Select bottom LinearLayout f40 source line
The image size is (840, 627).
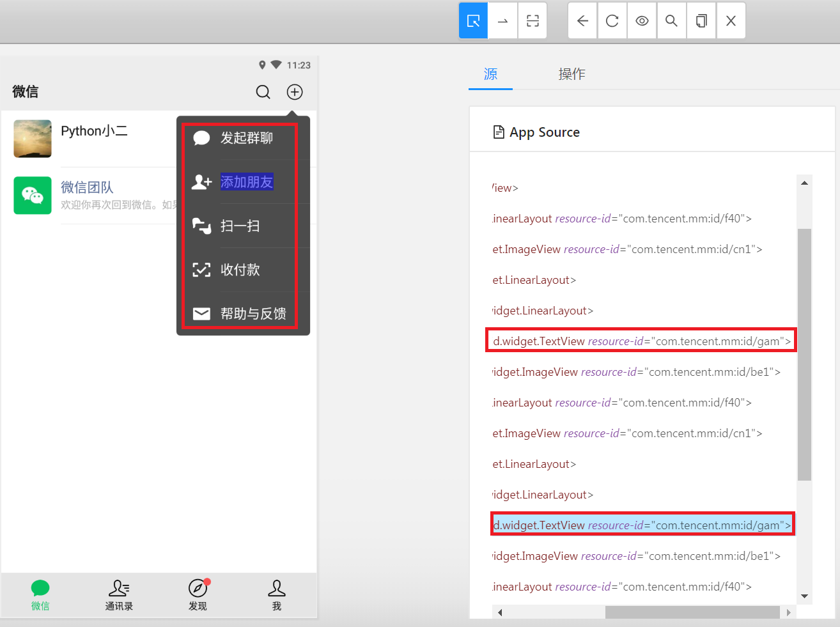coord(622,587)
